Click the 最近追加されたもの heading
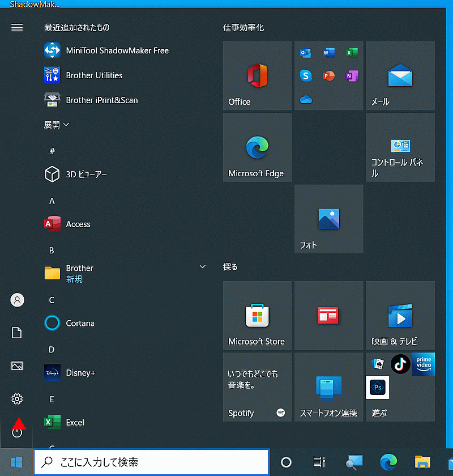The width and height of the screenshot is (453, 476). (77, 28)
